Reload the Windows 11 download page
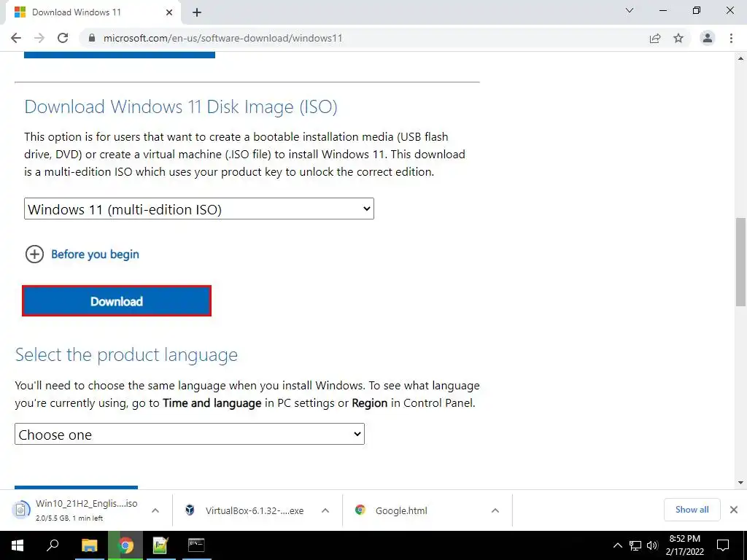This screenshot has height=560, width=747. pyautogui.click(x=63, y=38)
